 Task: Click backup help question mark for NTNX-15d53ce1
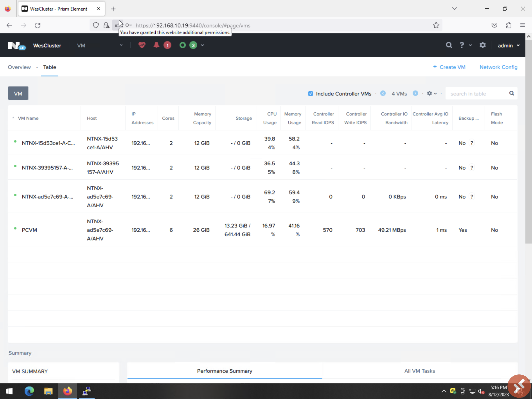point(472,143)
